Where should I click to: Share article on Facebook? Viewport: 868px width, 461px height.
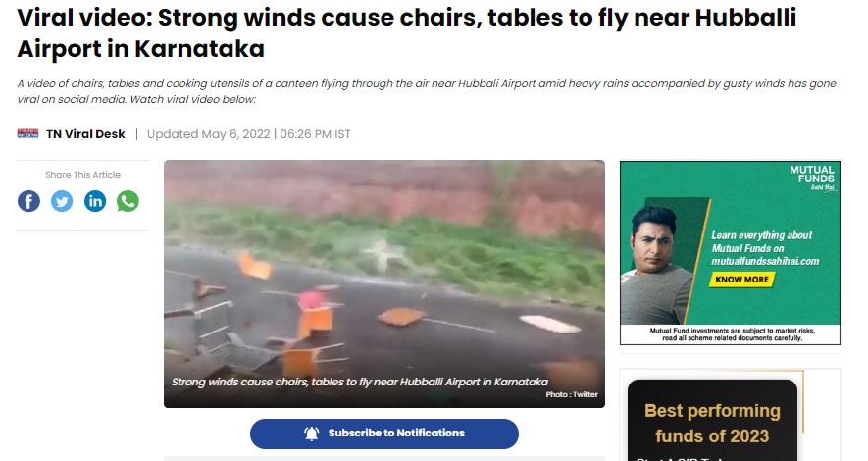coord(28,201)
